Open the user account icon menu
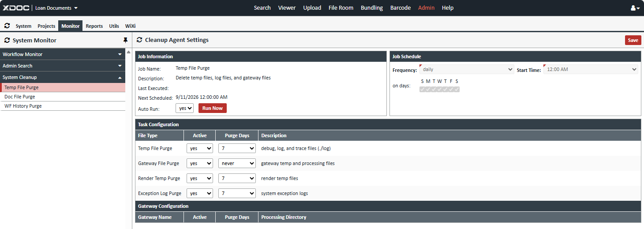The height and width of the screenshot is (229, 644). click(635, 8)
